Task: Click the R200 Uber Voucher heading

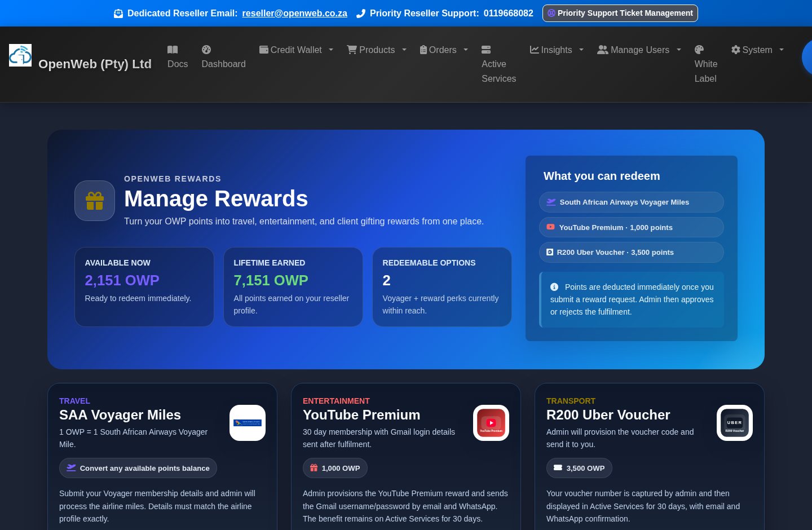Action: coord(608,415)
